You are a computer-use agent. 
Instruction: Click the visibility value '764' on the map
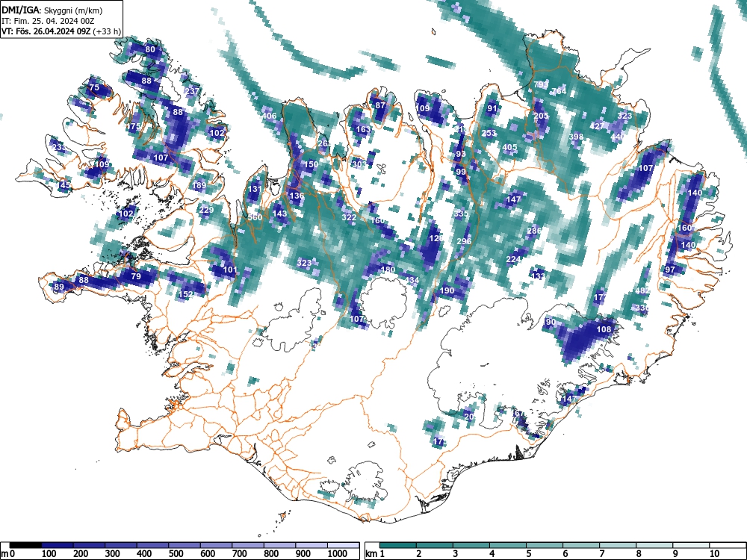(x=559, y=90)
